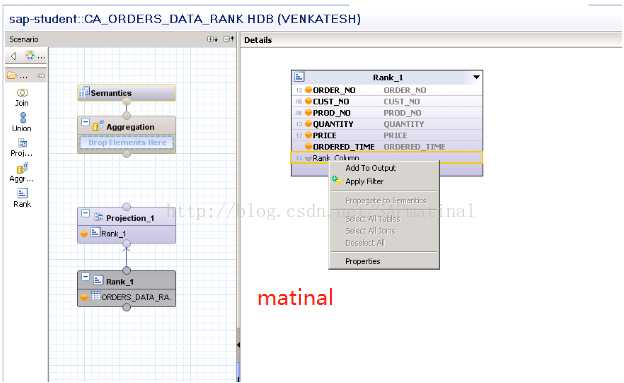
Task: Toggle output bullet for PROD_NO column
Action: pos(308,113)
